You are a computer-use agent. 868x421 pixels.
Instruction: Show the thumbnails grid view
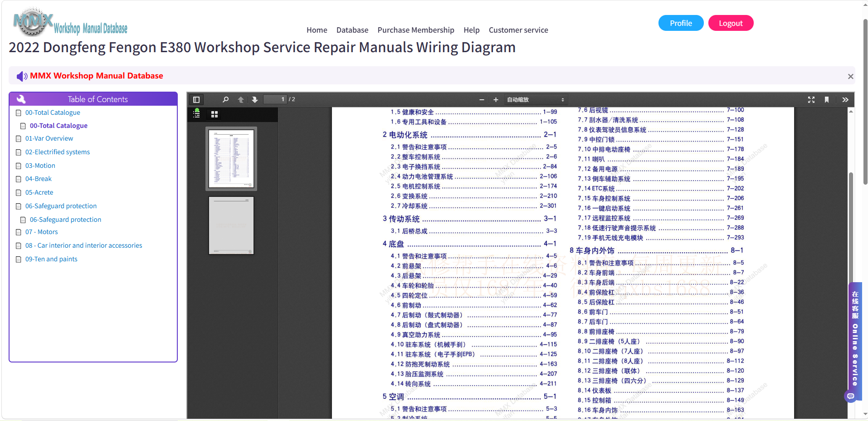215,114
